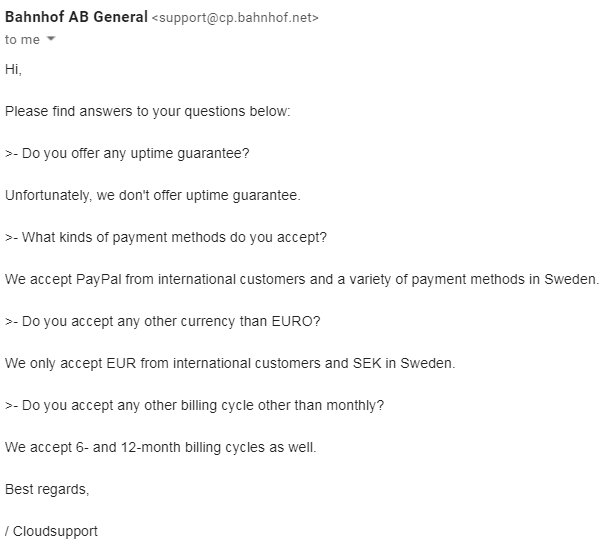
Task: Click the support@cp.bahnhof.net email address
Action: (x=235, y=18)
